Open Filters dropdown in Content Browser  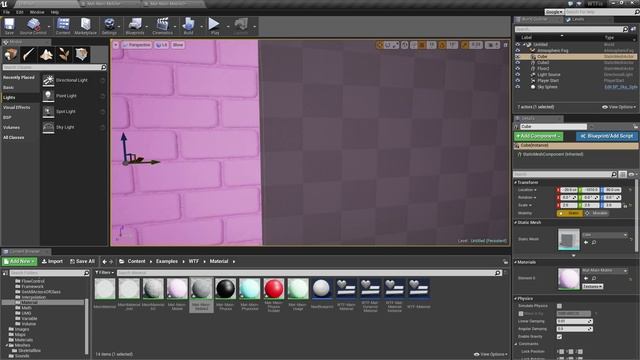pyautogui.click(x=104, y=273)
